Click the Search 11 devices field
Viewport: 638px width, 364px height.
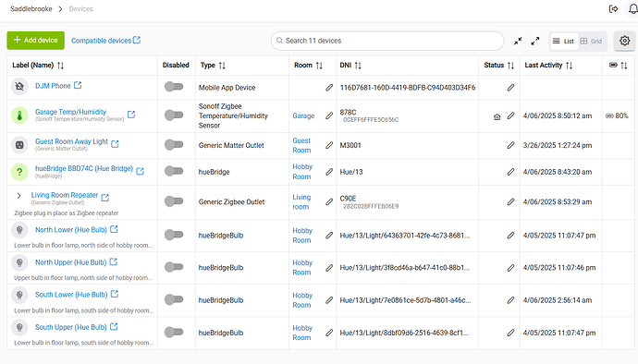tap(387, 41)
